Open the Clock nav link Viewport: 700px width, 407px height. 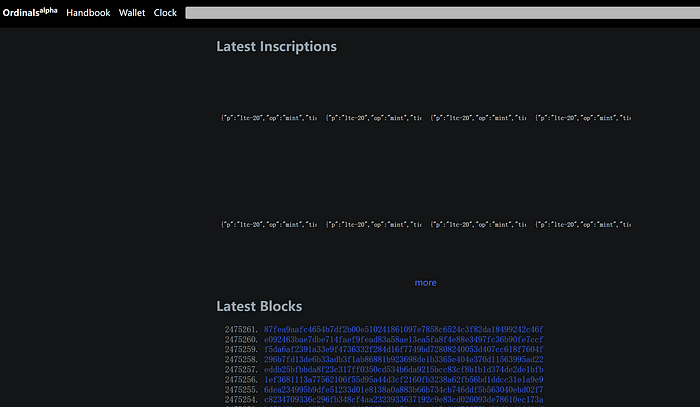tap(165, 13)
